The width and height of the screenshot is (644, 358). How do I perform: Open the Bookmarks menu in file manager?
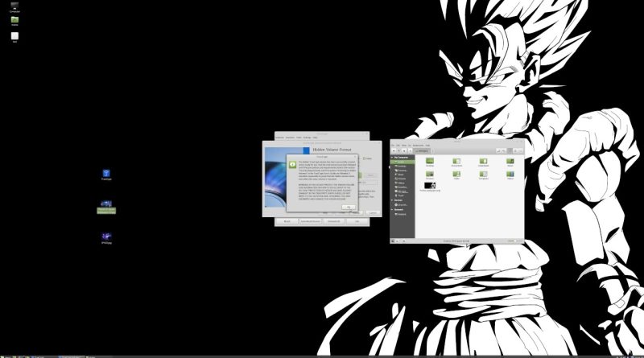pos(418,146)
